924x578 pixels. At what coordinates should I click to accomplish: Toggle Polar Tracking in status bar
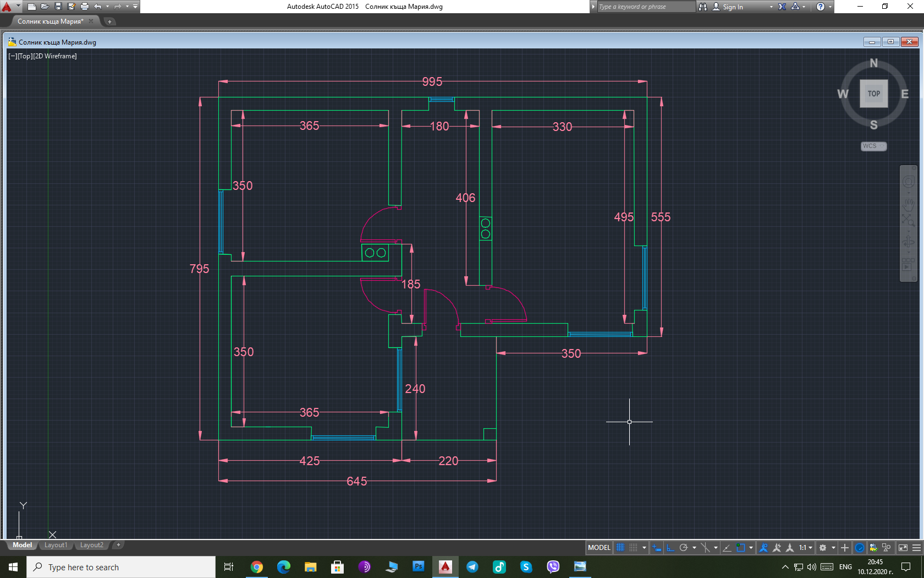click(684, 548)
